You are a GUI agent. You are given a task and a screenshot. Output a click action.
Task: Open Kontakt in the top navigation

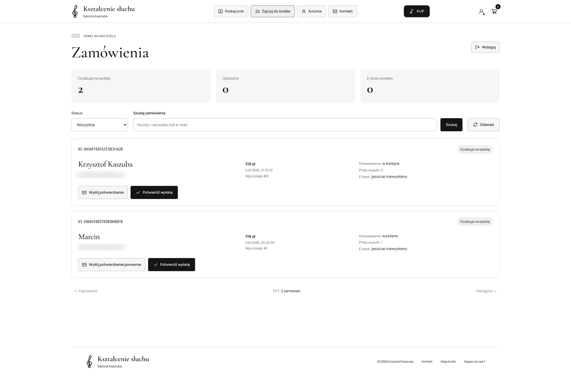coord(343,11)
